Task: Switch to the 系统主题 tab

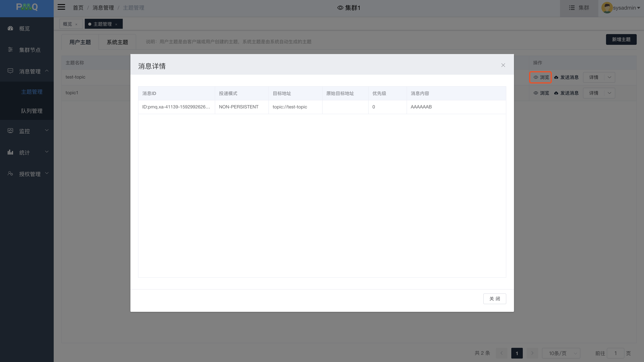Action: point(117,42)
